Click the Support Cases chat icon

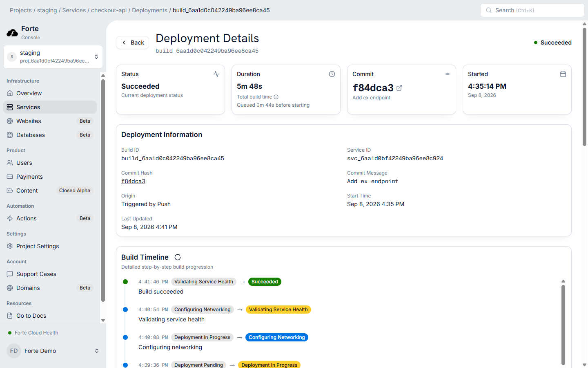[10, 274]
